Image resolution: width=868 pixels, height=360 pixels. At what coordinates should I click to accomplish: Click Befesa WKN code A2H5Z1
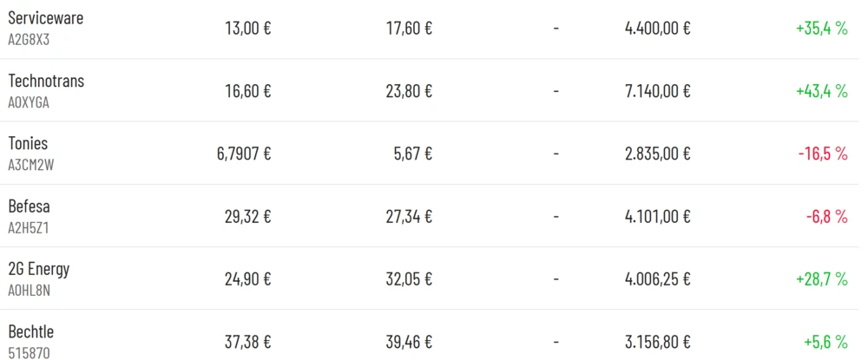[x=29, y=227]
